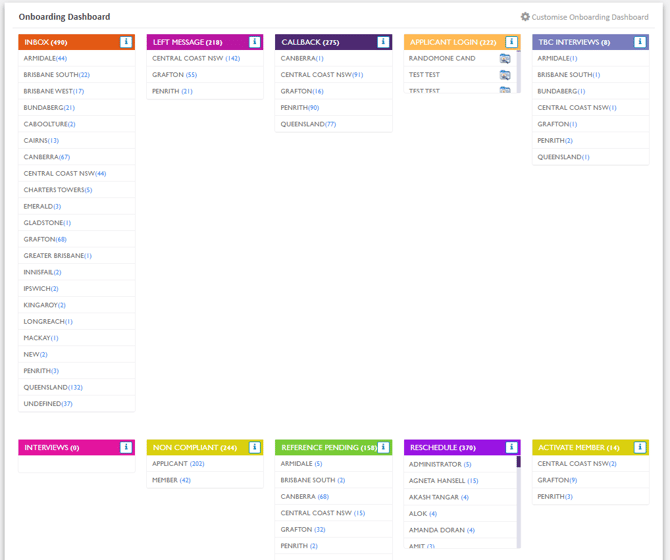The height and width of the screenshot is (560, 670).
Task: Click UNDEFINED(37) in Inbox
Action: point(48,404)
